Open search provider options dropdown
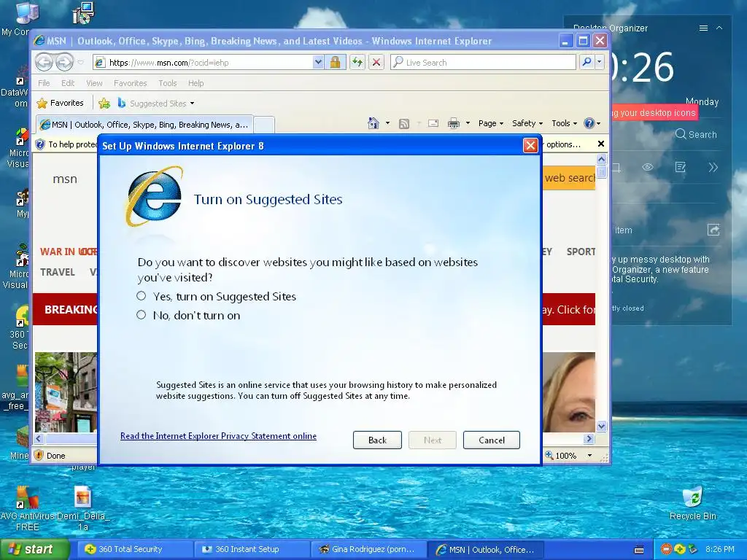The image size is (747, 560). 600,62
